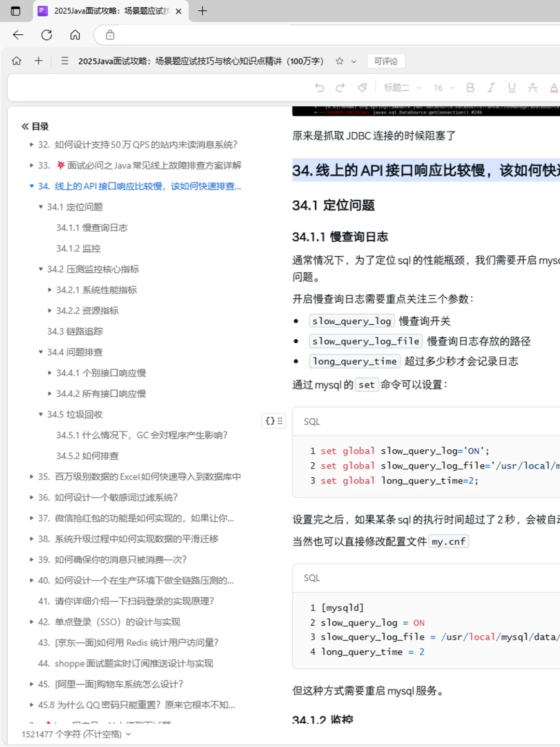This screenshot has width=560, height=747.
Task: Click the 可评论 permission button
Action: coord(386,61)
